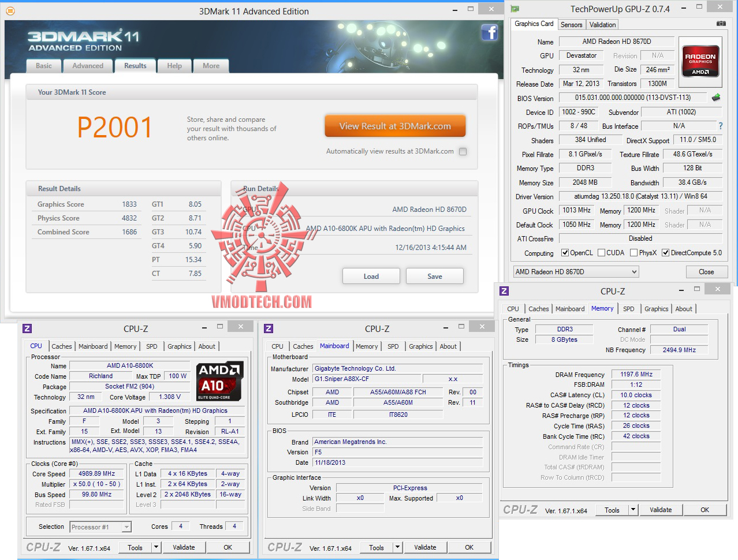The height and width of the screenshot is (560, 738).
Task: Click the Facebook icon in 3DMark banner
Action: click(489, 32)
